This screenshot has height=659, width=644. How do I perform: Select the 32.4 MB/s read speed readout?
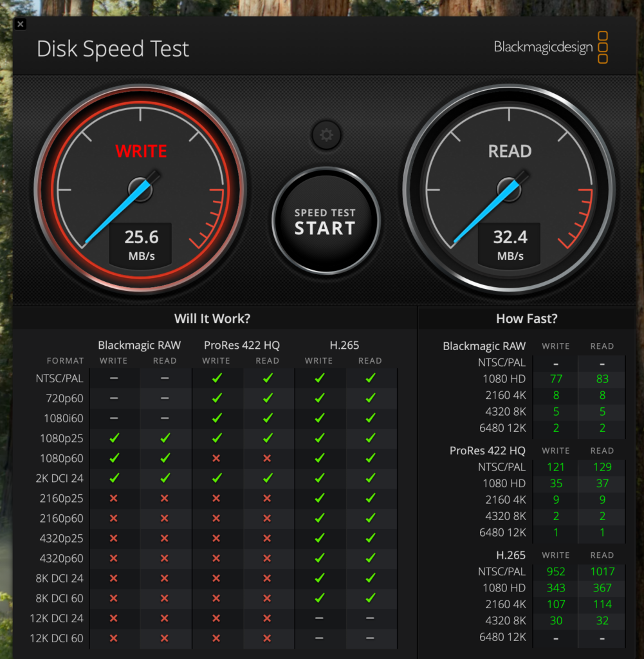click(510, 245)
